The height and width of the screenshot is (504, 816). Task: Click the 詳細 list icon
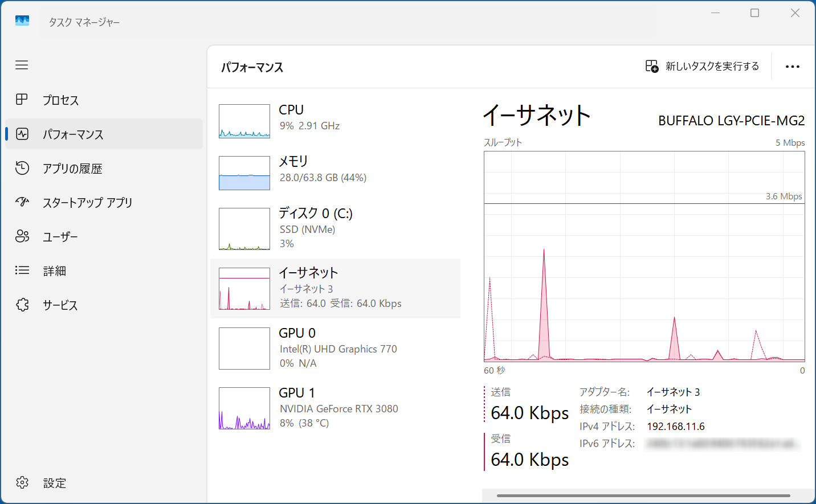(22, 271)
